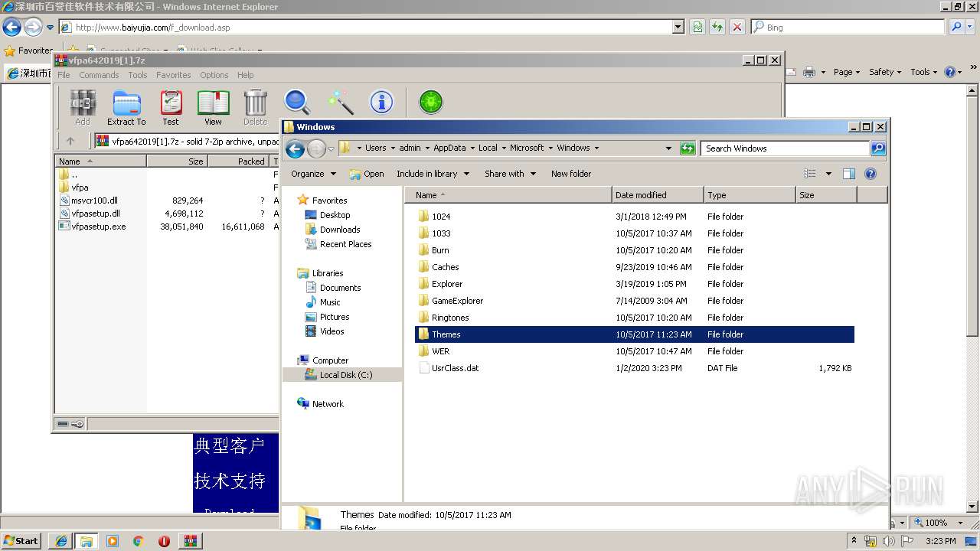
Task: Click the Add icon in WinRAR toolbar
Action: coord(82,107)
